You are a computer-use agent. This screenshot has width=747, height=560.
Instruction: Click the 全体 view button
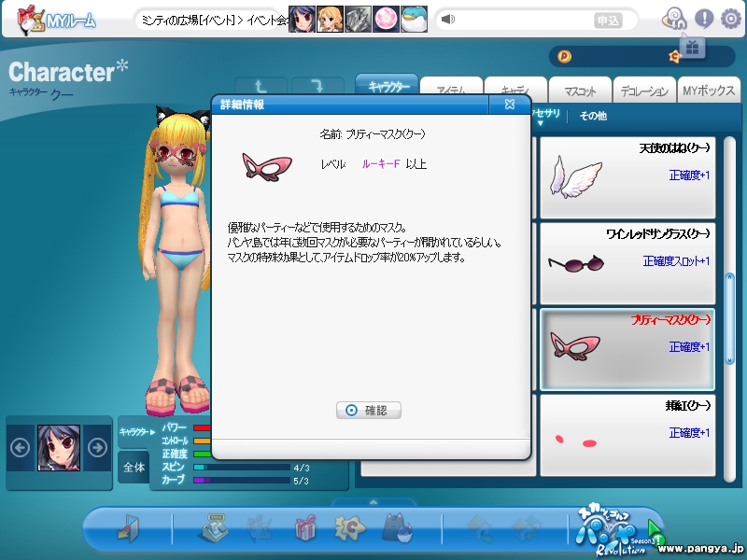coord(134,467)
